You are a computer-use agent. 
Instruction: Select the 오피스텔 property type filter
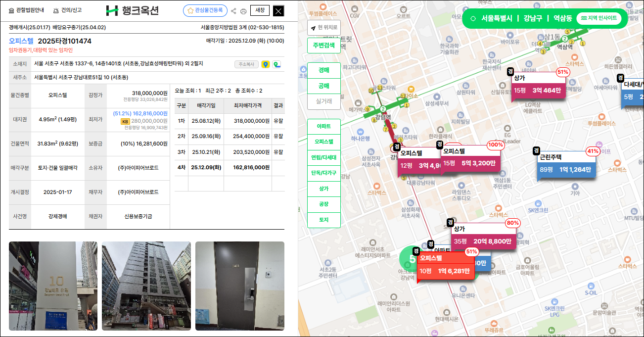(x=324, y=142)
